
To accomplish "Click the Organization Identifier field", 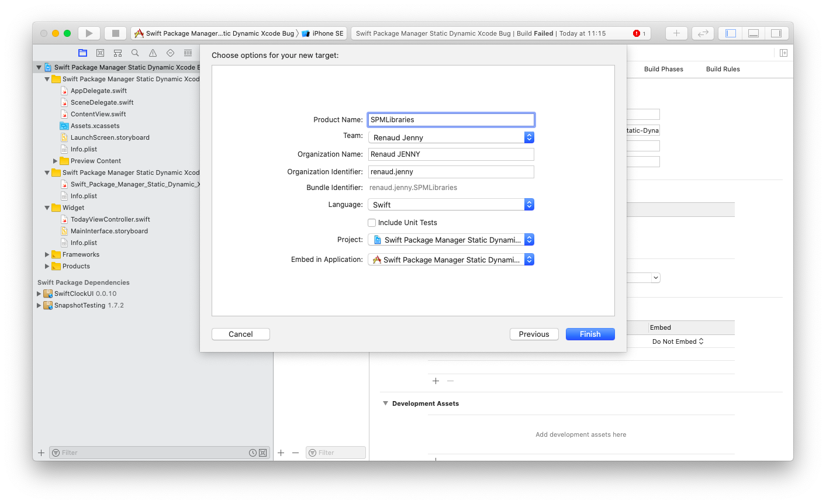I will click(451, 172).
